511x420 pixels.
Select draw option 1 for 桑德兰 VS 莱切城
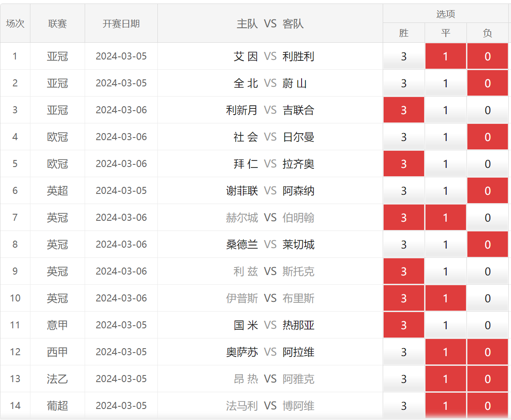click(x=445, y=244)
